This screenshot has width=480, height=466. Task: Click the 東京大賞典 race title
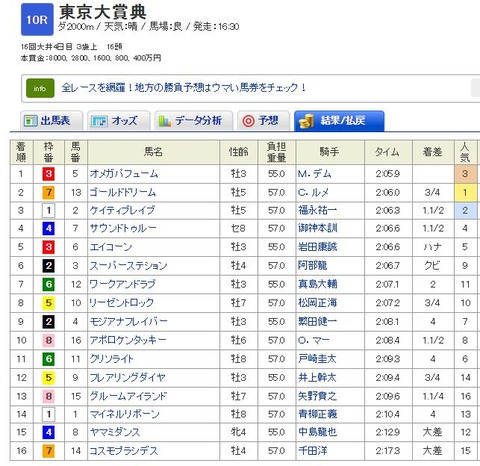103,12
